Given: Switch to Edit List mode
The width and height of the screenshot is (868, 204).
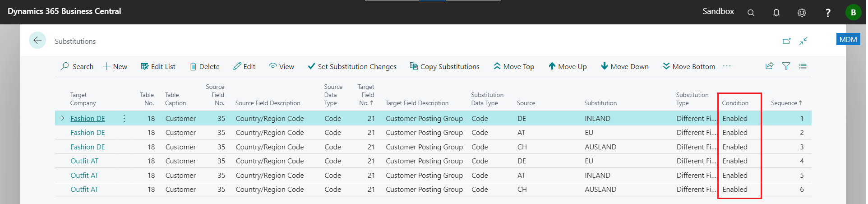Looking at the screenshot, I should click(158, 66).
